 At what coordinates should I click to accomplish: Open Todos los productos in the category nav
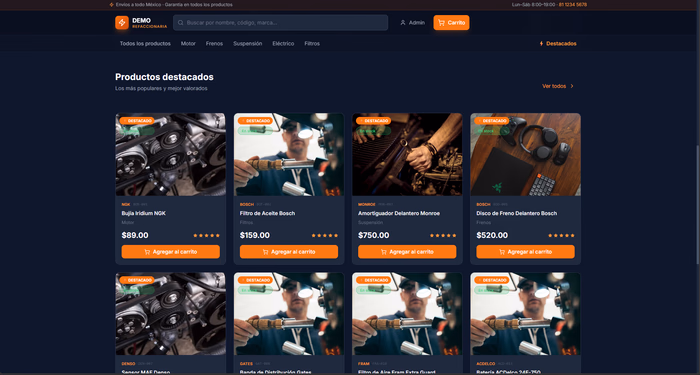coord(145,44)
